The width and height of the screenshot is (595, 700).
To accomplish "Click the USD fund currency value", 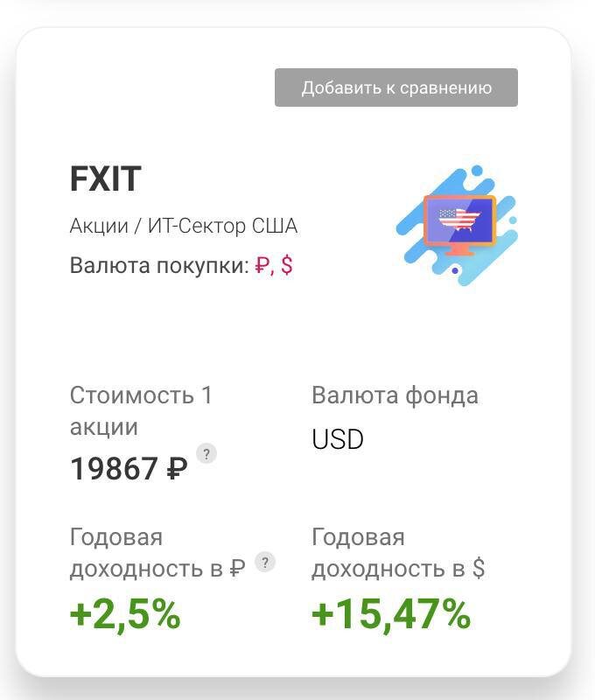I will tap(337, 439).
